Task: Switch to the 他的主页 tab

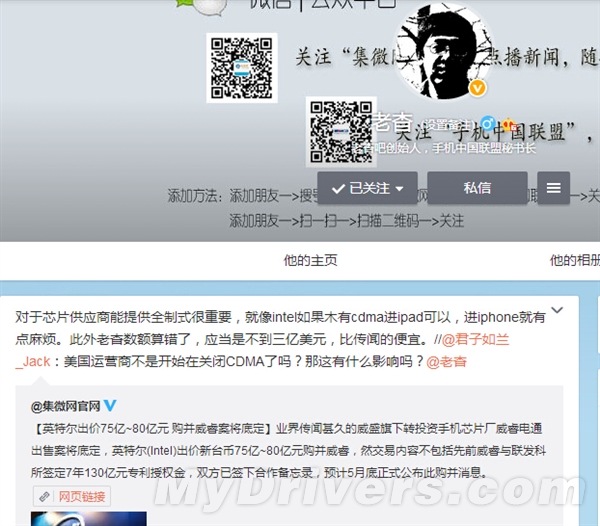Action: click(310, 260)
